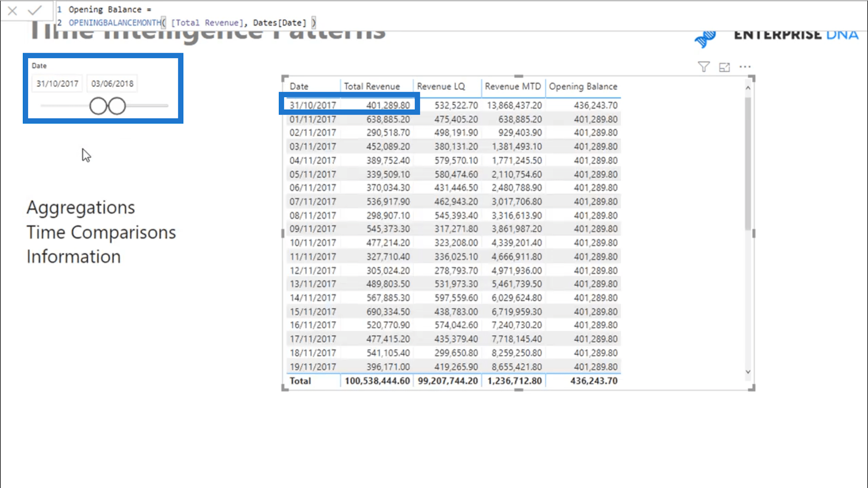Sort by Revenue MTD column header
This screenshot has width=868, height=488.
point(513,86)
